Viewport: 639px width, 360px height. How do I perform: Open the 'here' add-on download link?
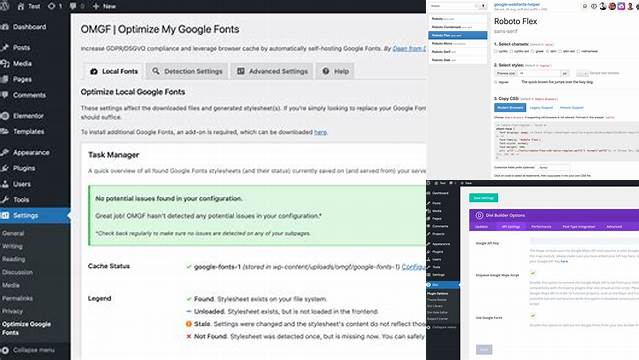(320, 132)
